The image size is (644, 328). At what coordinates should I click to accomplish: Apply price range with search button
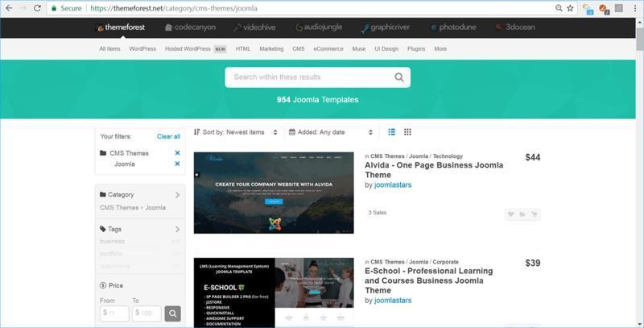point(172,313)
